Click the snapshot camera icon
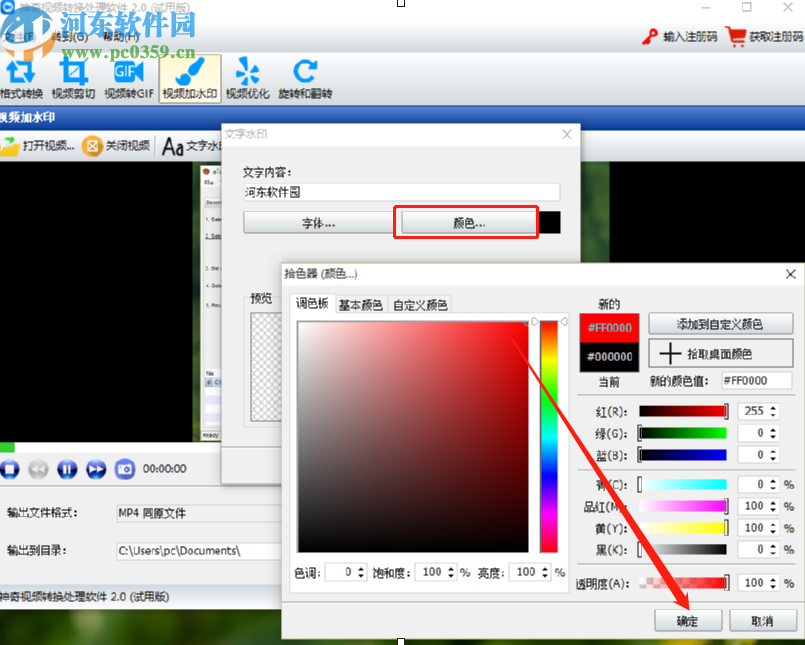Viewport: 805px width, 645px height. coord(124,469)
